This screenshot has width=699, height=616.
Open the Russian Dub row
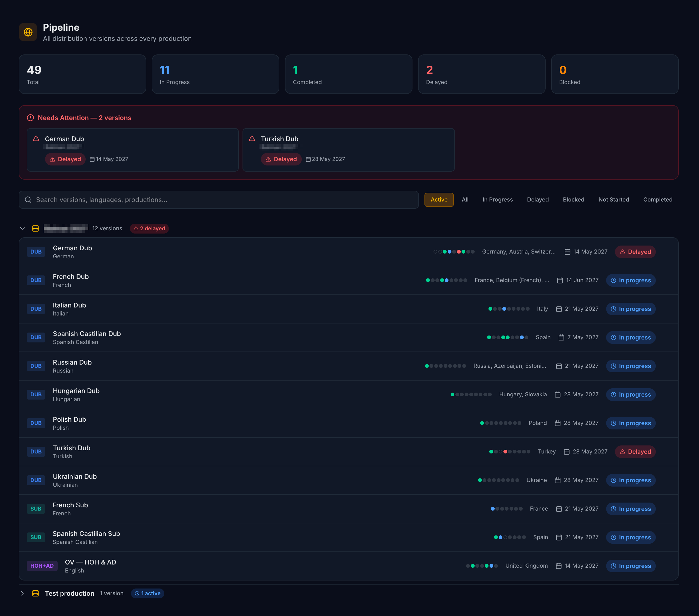(348, 366)
